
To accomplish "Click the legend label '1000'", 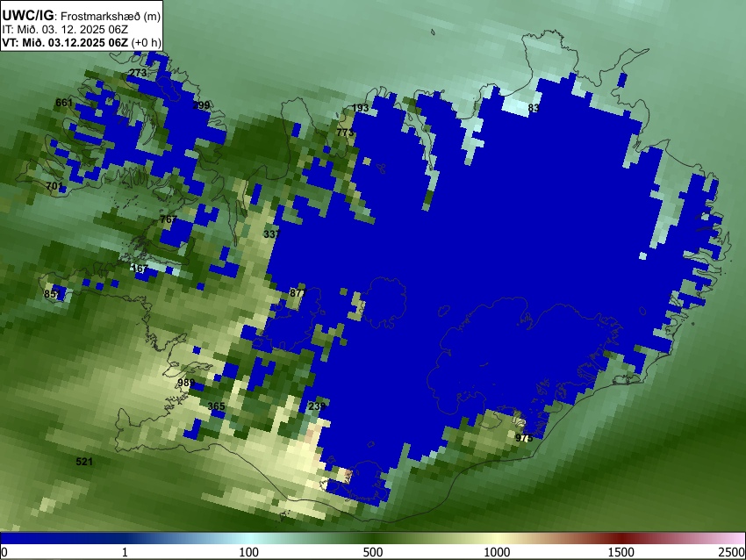I will tap(497, 552).
